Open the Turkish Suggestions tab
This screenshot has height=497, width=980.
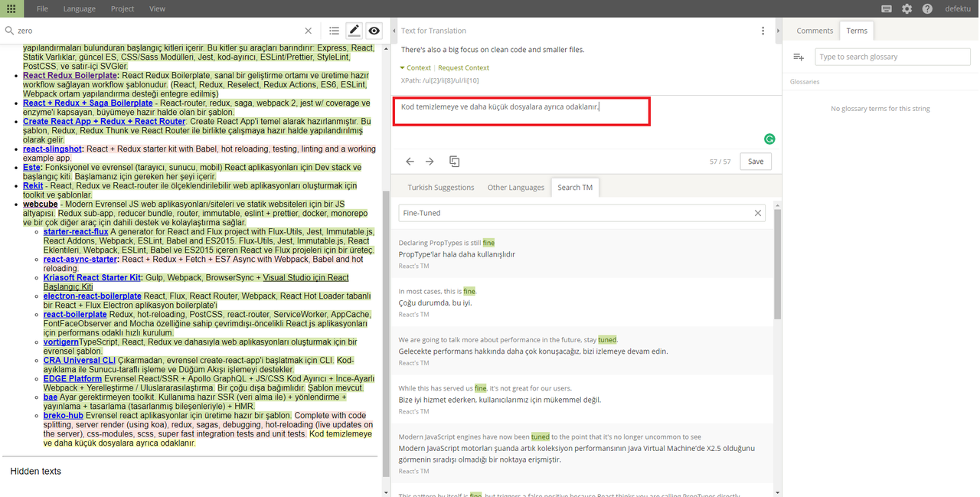tap(440, 187)
